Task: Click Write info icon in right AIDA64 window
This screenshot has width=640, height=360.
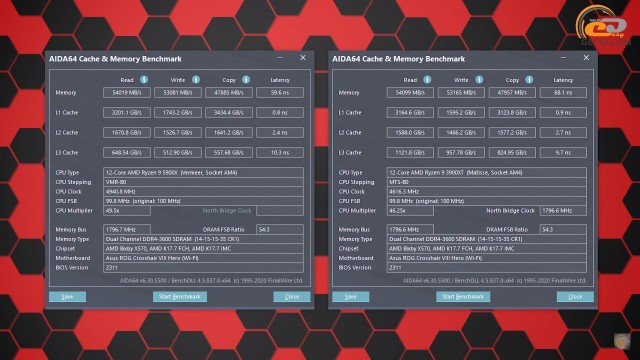Action: coord(479,80)
